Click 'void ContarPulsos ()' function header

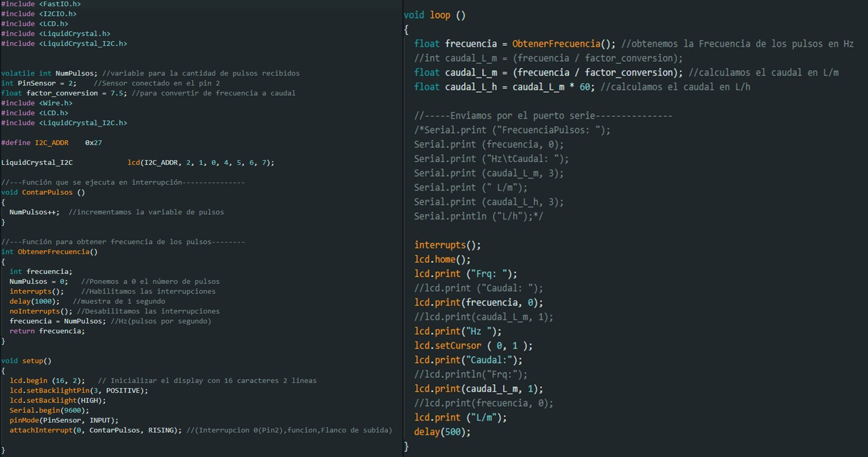pos(43,192)
